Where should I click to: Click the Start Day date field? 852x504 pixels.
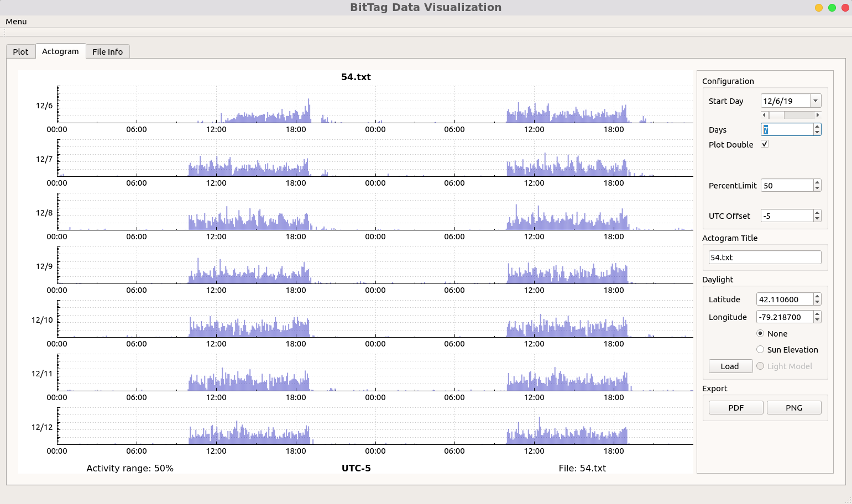786,101
